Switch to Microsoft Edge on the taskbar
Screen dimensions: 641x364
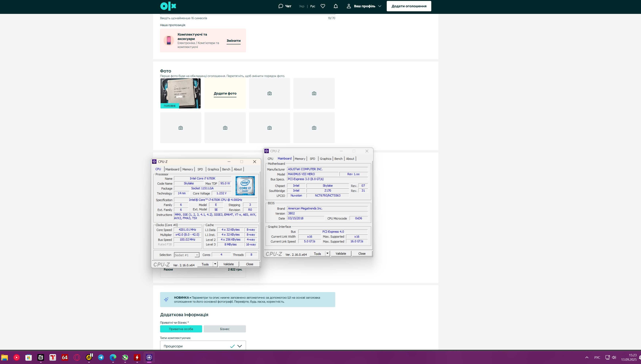[113, 357]
